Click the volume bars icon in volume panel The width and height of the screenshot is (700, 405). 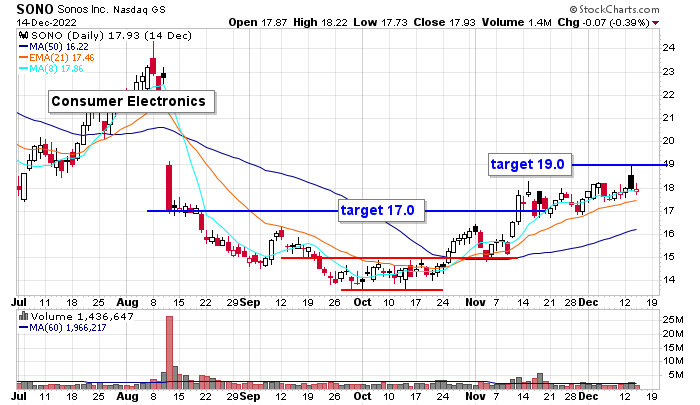pyautogui.click(x=23, y=316)
